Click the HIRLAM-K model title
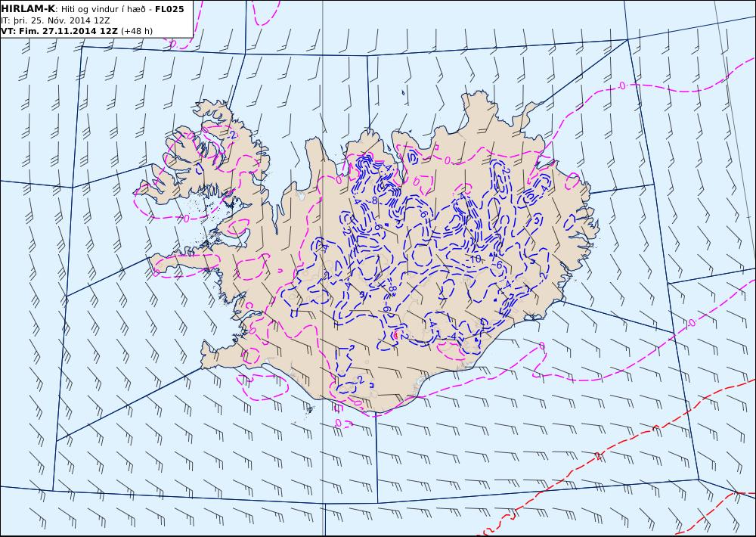 tap(28, 8)
